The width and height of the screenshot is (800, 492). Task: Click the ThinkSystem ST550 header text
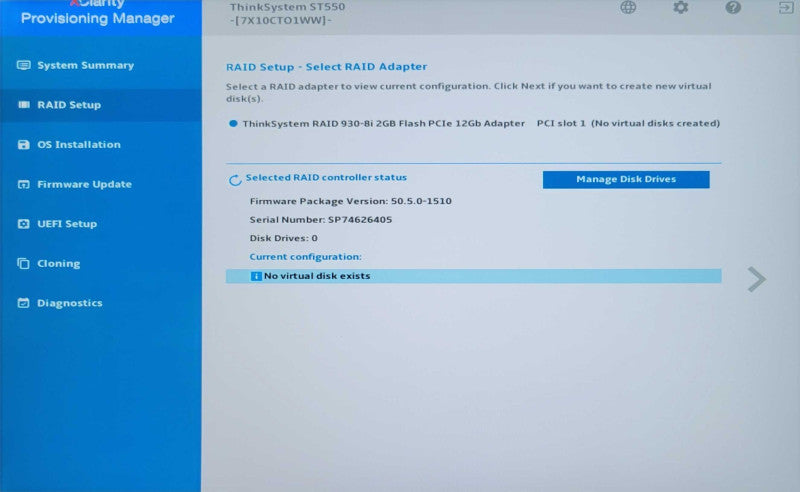[x=287, y=7]
